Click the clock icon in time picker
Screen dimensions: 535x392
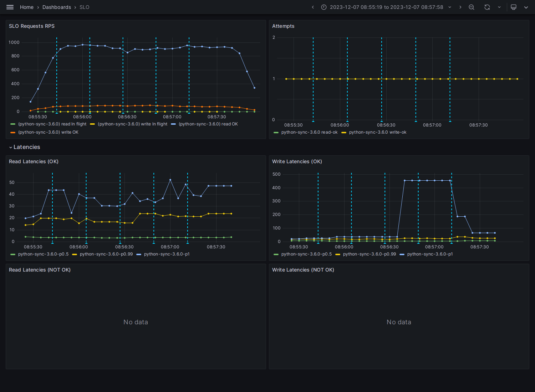click(324, 7)
